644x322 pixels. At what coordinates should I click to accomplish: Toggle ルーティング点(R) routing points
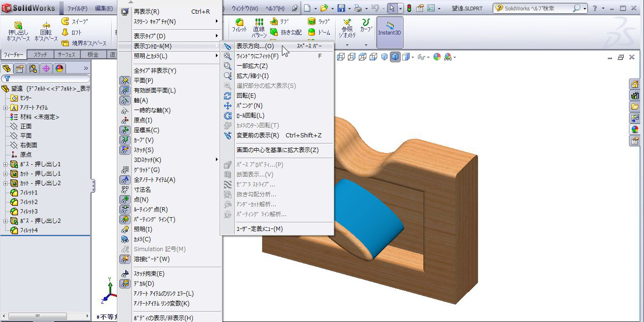pyautogui.click(x=170, y=210)
